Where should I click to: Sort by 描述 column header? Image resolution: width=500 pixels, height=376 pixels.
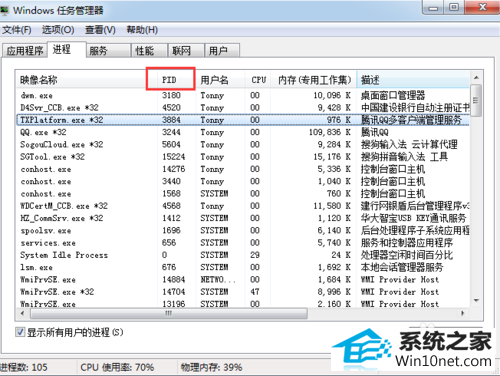(x=413, y=80)
